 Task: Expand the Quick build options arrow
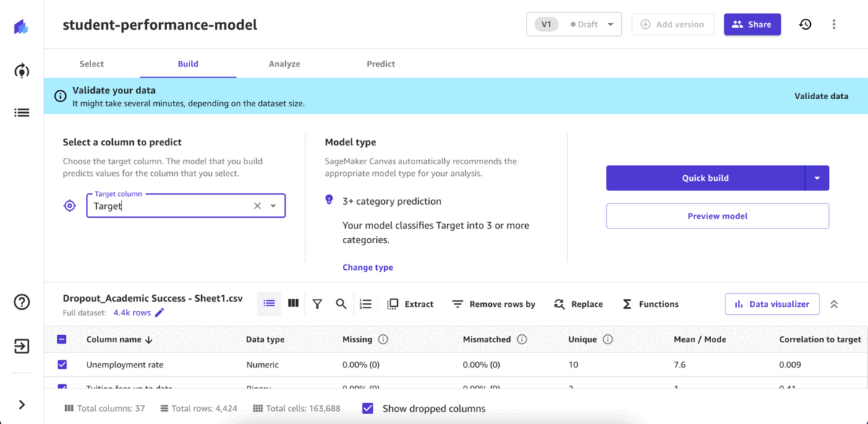(819, 178)
